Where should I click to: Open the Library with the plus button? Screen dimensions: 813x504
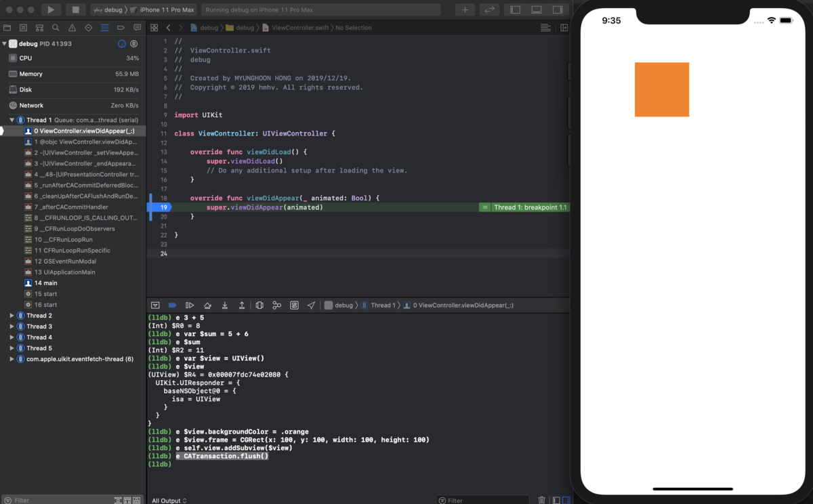[465, 10]
